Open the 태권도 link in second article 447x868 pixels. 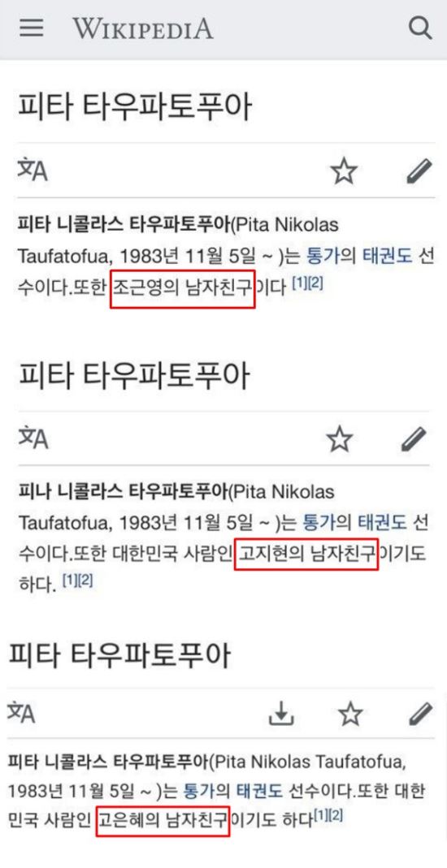tap(383, 522)
